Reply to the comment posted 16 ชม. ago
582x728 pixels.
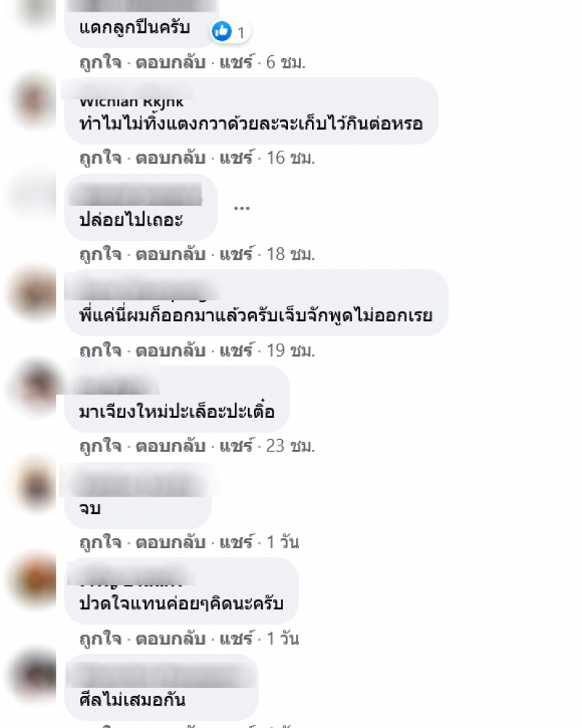tap(170, 158)
